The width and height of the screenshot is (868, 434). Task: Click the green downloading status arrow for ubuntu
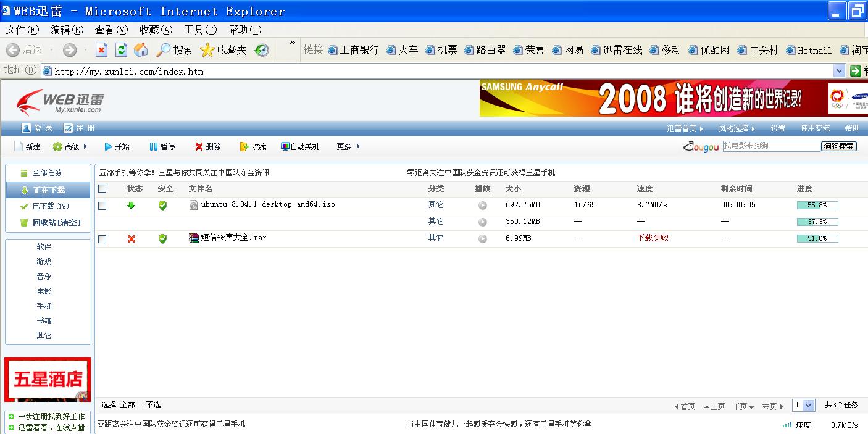(131, 206)
